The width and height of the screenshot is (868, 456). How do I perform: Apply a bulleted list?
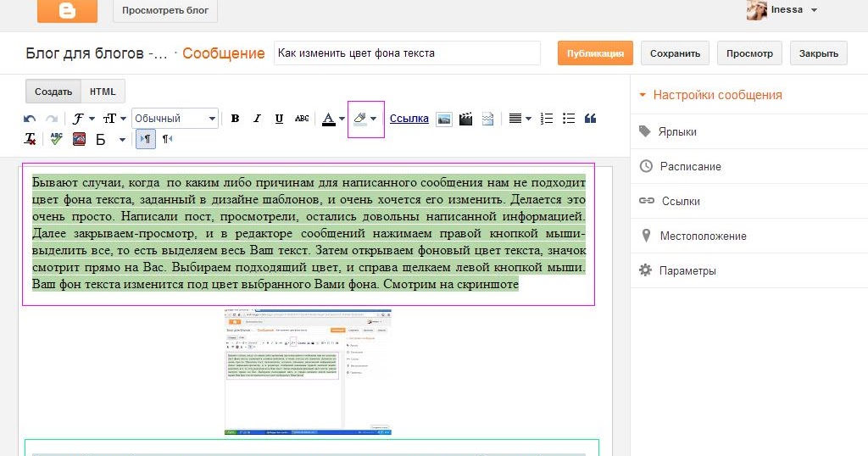(569, 119)
